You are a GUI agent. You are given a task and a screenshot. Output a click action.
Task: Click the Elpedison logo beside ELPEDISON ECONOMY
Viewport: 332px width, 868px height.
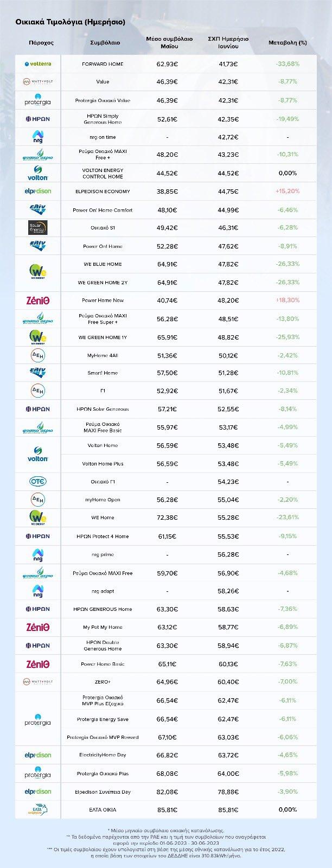click(38, 191)
